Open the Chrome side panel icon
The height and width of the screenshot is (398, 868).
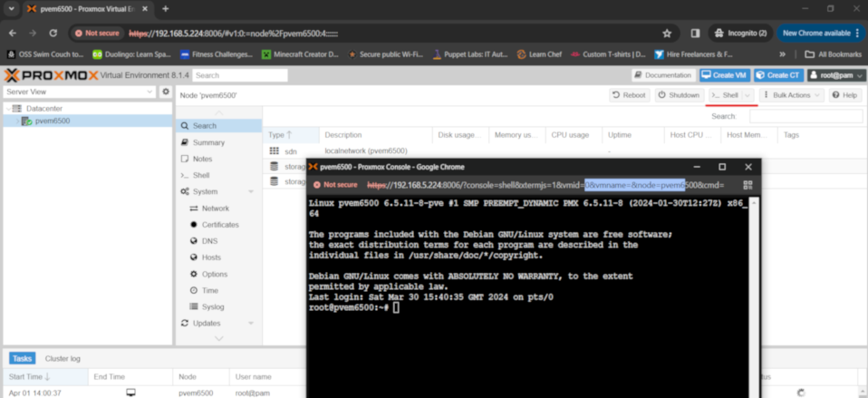coord(695,34)
